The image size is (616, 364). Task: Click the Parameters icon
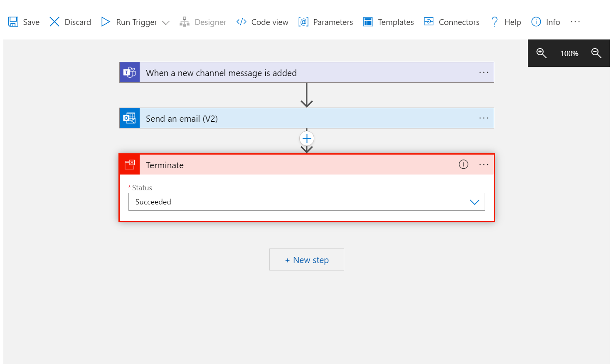tap(303, 22)
